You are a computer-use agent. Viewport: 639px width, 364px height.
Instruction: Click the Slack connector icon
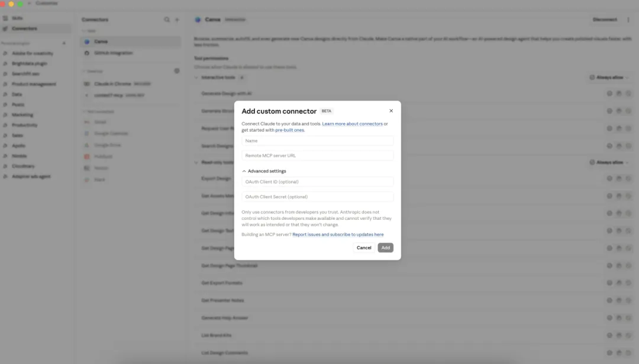87,180
